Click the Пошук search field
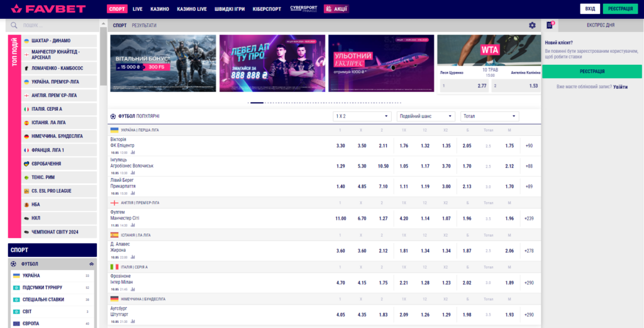The image size is (644, 328). point(57,25)
